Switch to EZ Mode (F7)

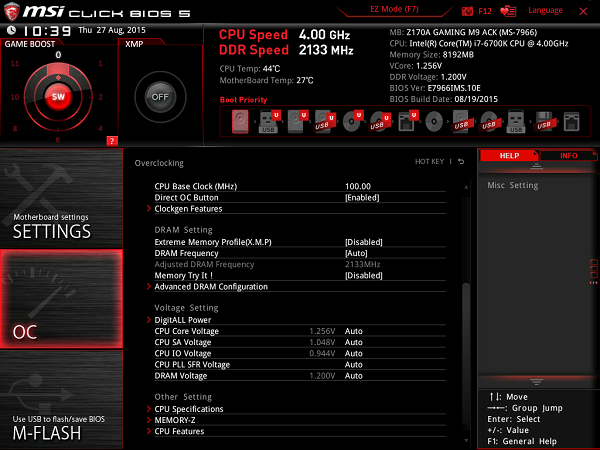point(394,9)
